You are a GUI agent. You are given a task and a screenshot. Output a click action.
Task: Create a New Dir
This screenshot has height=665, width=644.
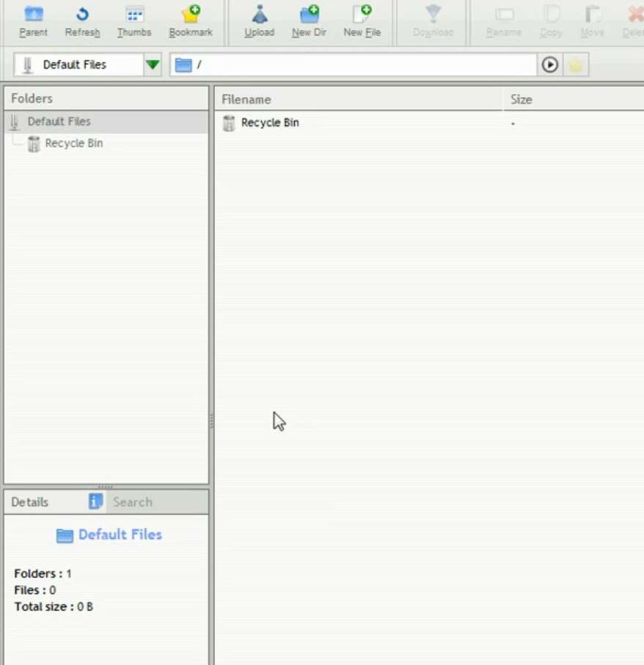point(309,21)
